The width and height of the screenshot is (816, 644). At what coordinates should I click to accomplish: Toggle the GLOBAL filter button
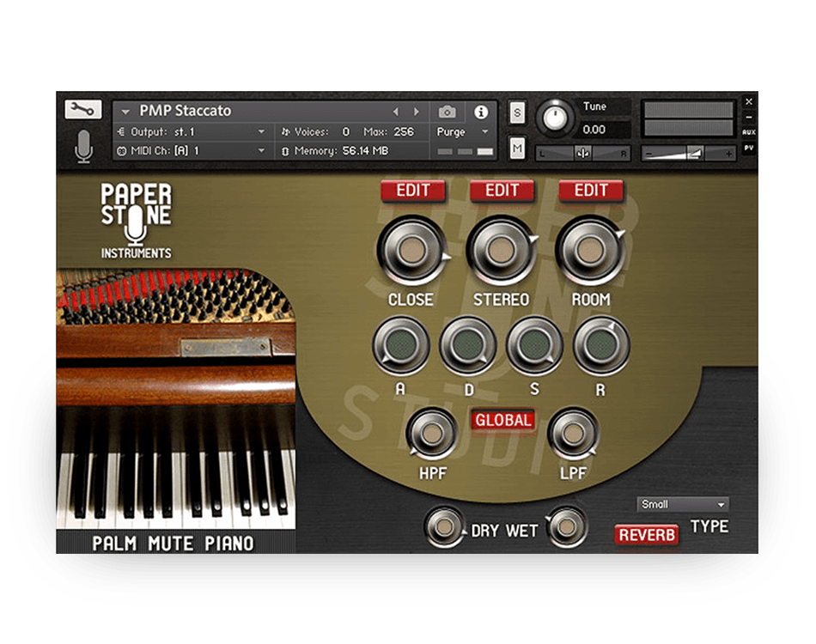pos(502,420)
